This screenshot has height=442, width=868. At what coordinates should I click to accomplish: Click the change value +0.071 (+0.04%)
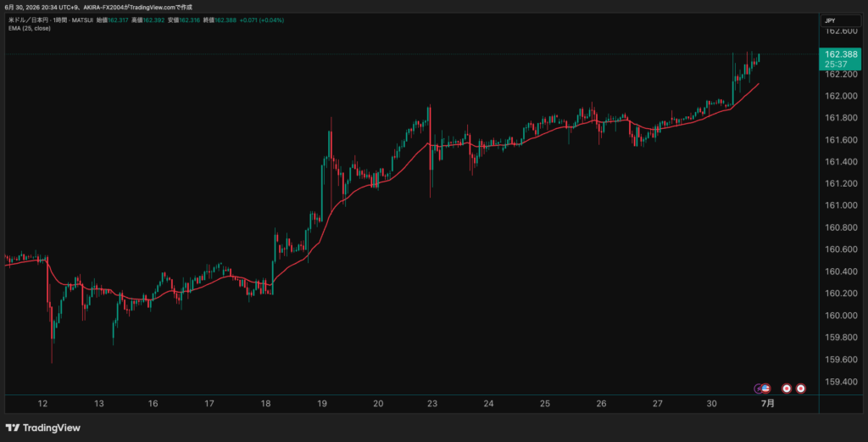[x=262, y=20]
